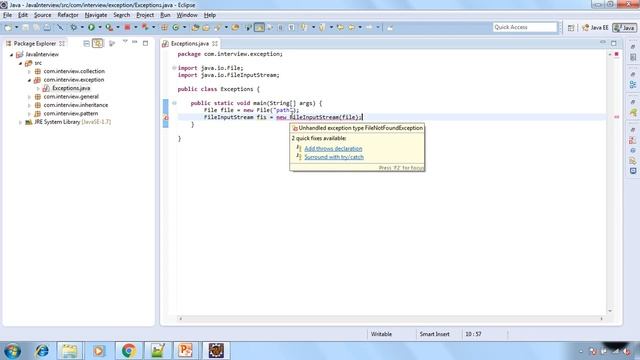Minimize the Package Explorer view
640x360 pixels.
click(x=135, y=43)
